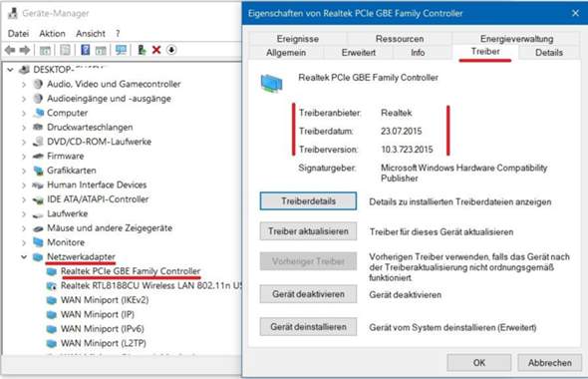Click the DVD/CD-ROM-Laufwerke disc icon
Image resolution: width=588 pixels, height=379 pixels.
point(38,142)
